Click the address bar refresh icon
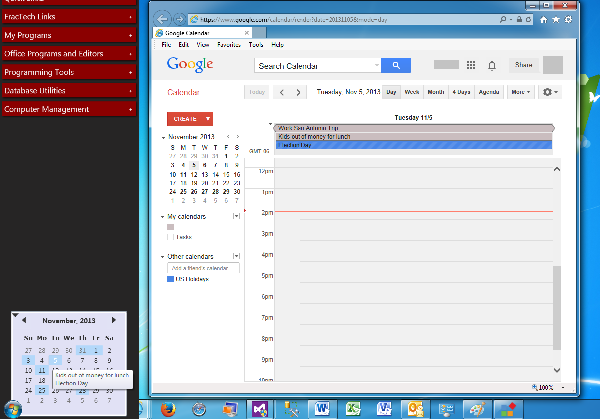 (529, 19)
